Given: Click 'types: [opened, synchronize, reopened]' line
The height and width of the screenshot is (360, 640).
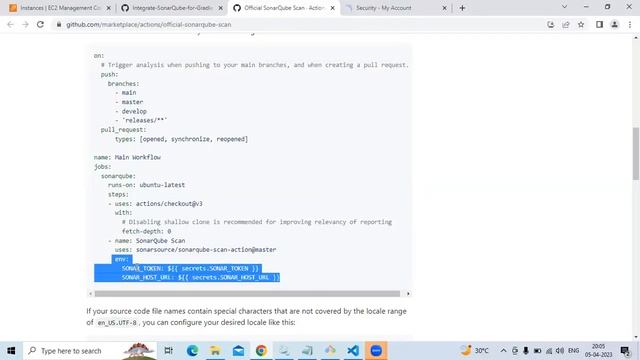Looking at the screenshot, I should click(x=181, y=139).
